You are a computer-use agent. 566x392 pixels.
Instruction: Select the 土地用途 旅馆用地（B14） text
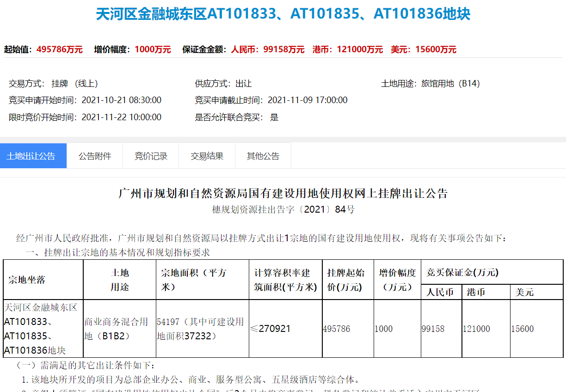[431, 84]
